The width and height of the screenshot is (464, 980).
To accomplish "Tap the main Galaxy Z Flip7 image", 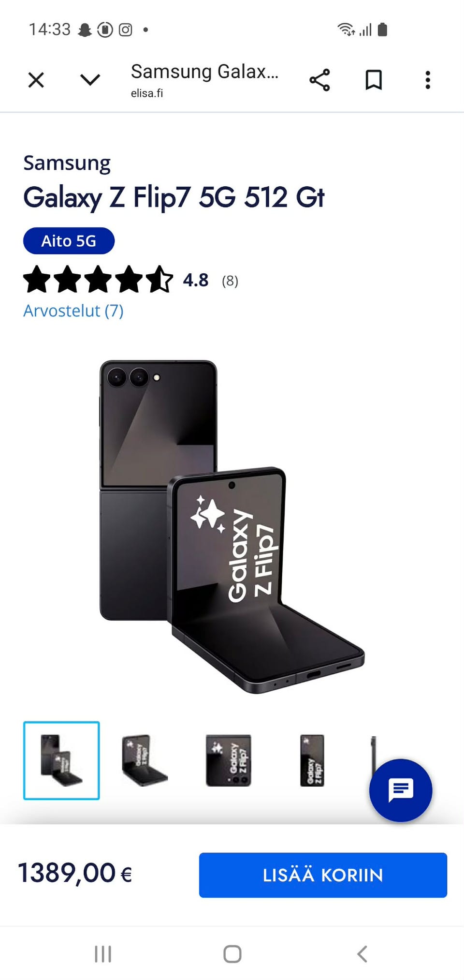I will (232, 526).
